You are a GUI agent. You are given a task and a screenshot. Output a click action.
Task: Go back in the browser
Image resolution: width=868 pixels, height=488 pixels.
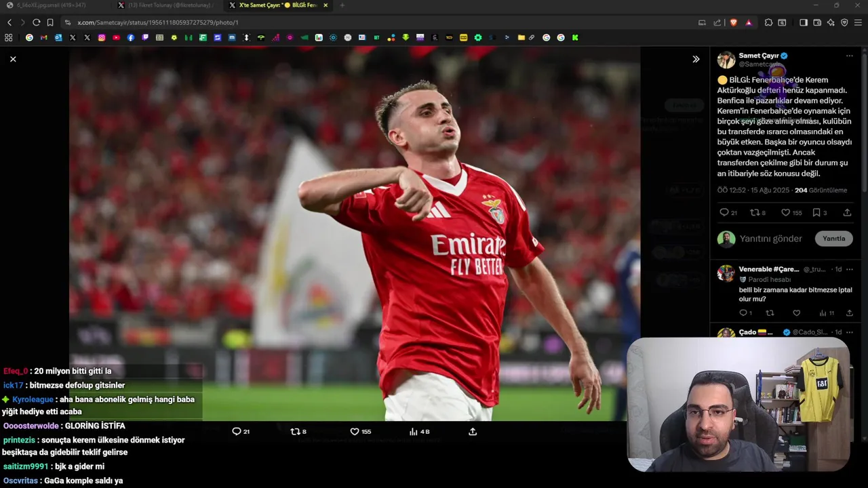click(x=9, y=22)
